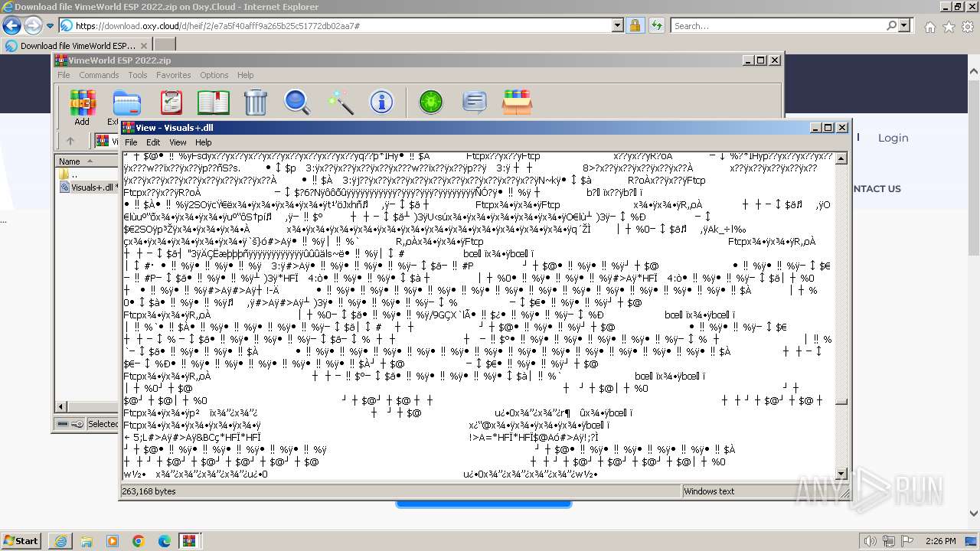The width and height of the screenshot is (980, 551).
Task: Click the VirusScan green bug icon
Action: (x=431, y=103)
